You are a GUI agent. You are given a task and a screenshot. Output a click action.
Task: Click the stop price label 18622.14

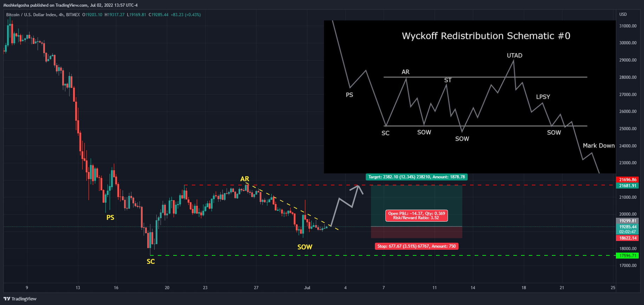coord(627,238)
